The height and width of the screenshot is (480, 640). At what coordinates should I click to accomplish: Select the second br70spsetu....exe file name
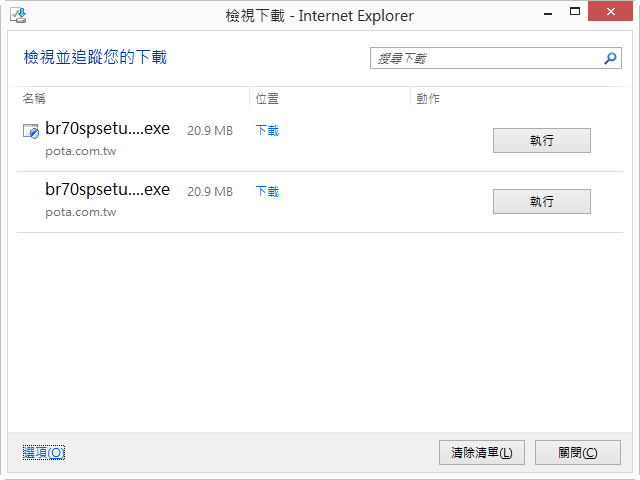[x=107, y=189]
